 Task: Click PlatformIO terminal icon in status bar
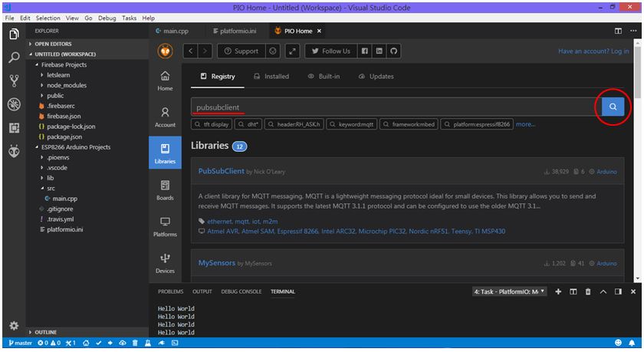[x=175, y=343]
